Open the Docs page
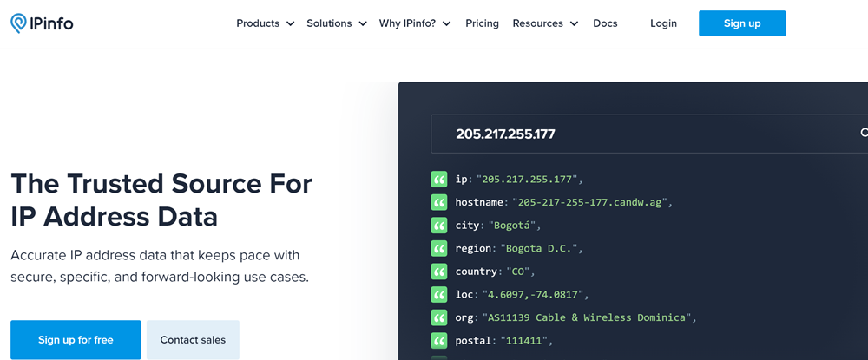The height and width of the screenshot is (360, 868). 605,23
